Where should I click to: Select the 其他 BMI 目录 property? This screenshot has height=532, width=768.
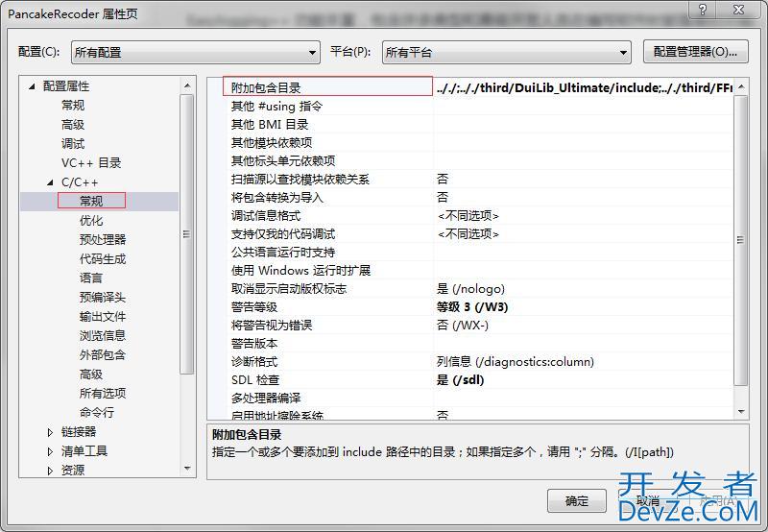[270, 125]
